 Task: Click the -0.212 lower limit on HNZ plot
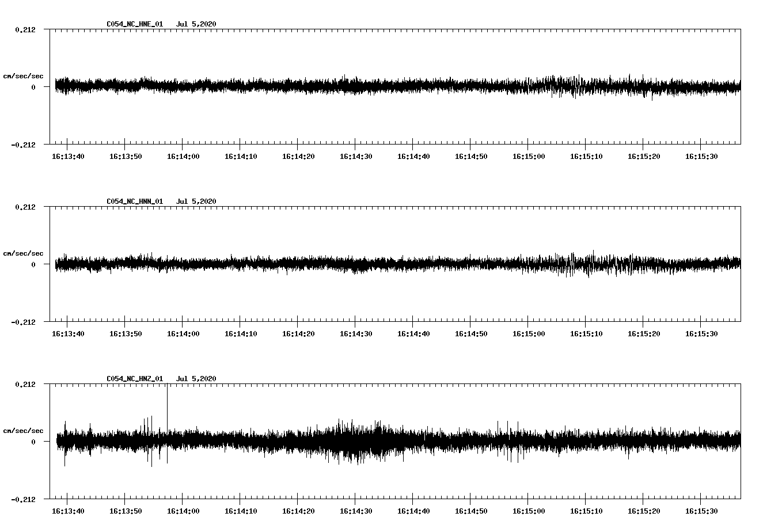click(23, 499)
